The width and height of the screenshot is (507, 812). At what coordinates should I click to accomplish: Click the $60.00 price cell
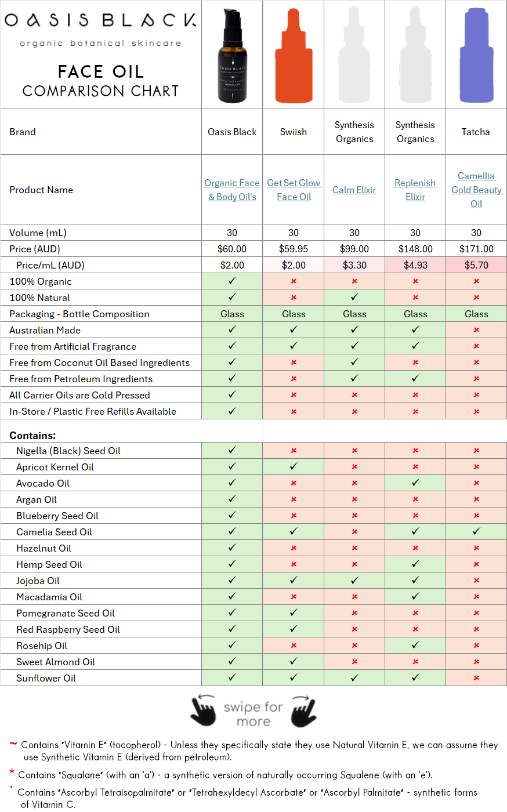coord(232,249)
